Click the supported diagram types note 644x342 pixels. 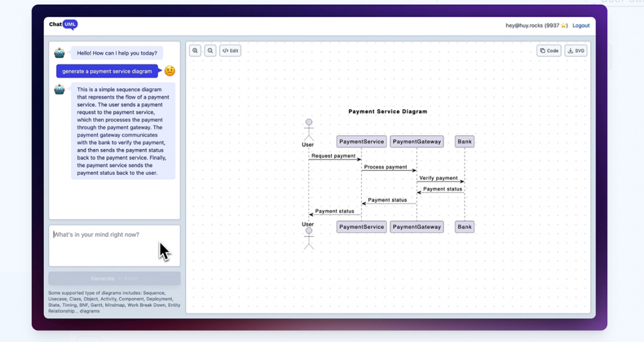point(114,302)
